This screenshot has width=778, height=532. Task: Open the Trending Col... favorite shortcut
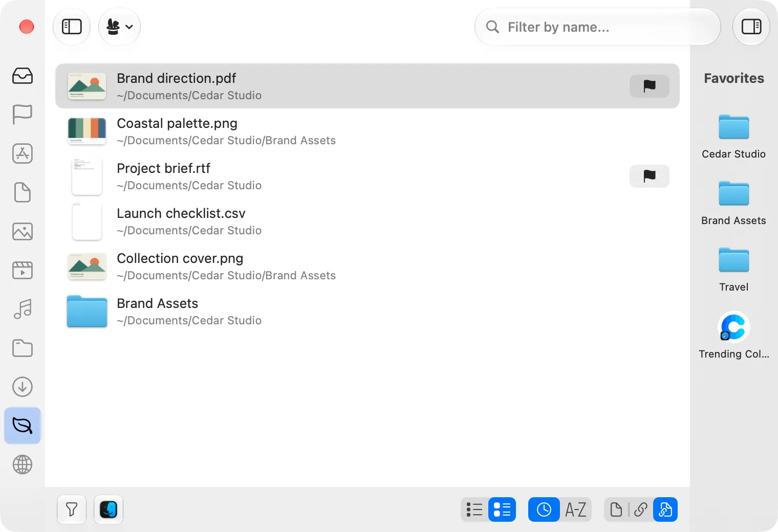734,336
